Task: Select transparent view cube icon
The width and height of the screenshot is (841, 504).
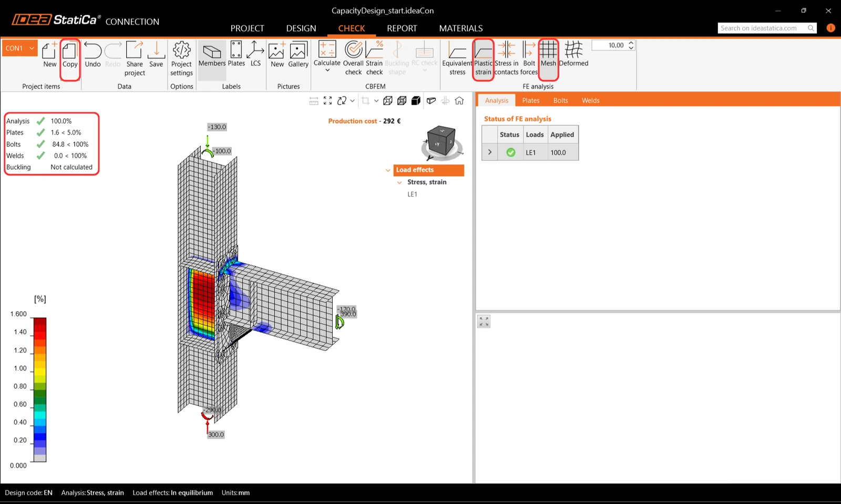Action: click(x=402, y=100)
